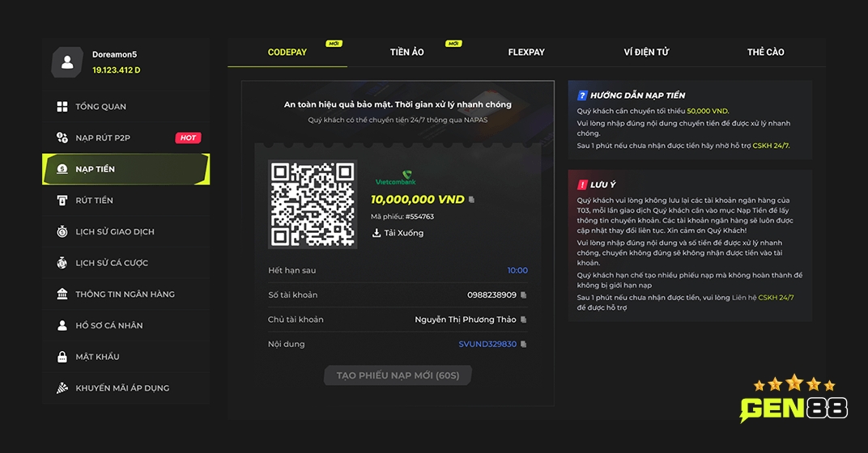Switch to the Thẻ Cào tab
Screen dimensions: 868x453
point(766,52)
